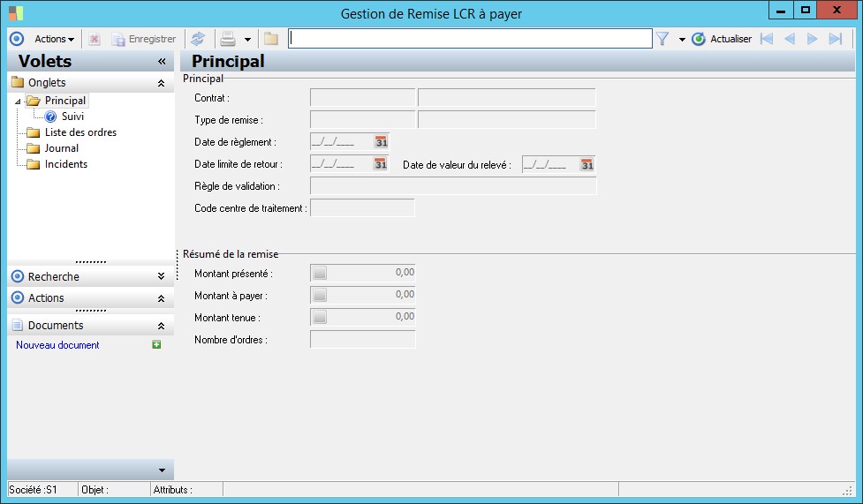Toggle the Montant à payer checkbox
Image resolution: width=863 pixels, height=504 pixels.
tap(320, 295)
